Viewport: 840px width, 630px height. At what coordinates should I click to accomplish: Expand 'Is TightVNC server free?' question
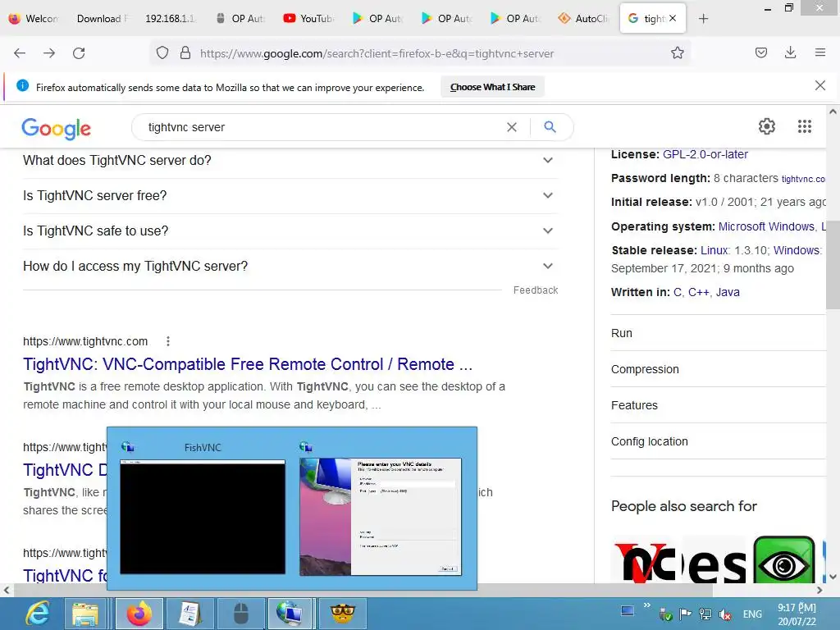point(290,195)
